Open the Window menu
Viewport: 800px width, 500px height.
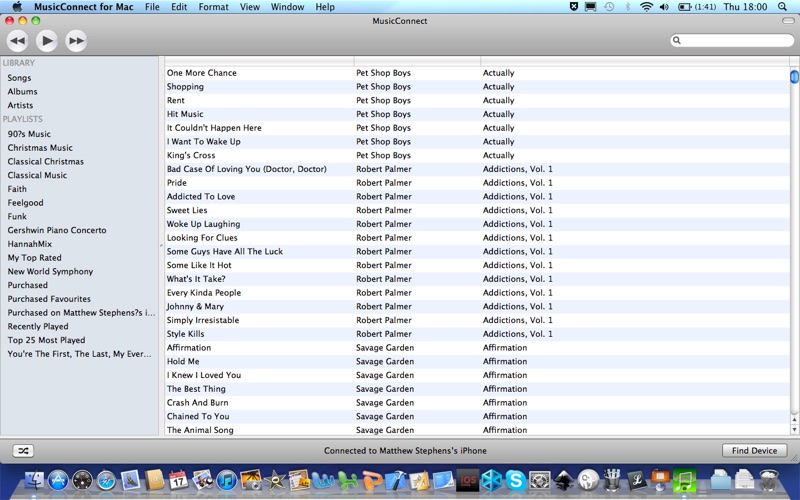[x=287, y=7]
